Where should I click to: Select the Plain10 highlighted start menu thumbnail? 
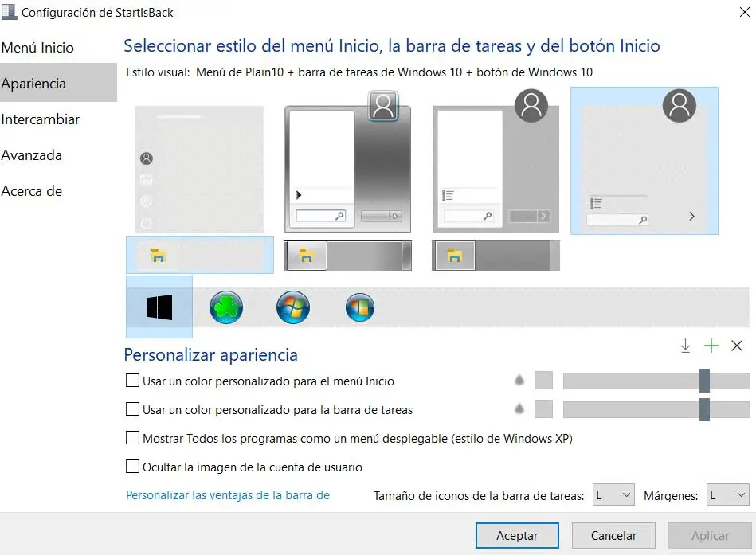(x=644, y=161)
